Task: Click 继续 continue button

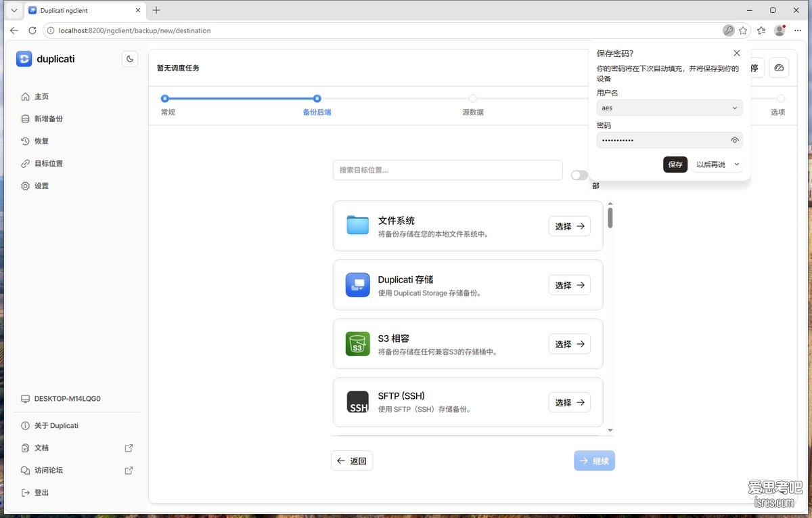Action: click(594, 461)
